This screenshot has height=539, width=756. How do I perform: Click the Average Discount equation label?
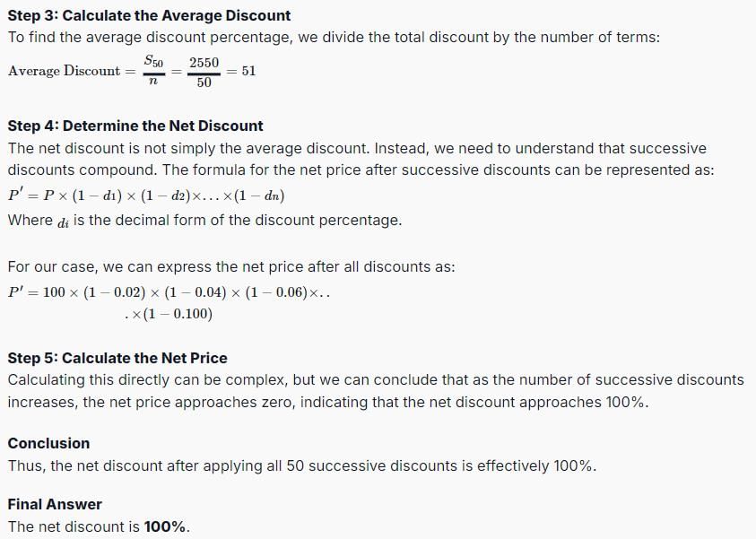(x=65, y=71)
